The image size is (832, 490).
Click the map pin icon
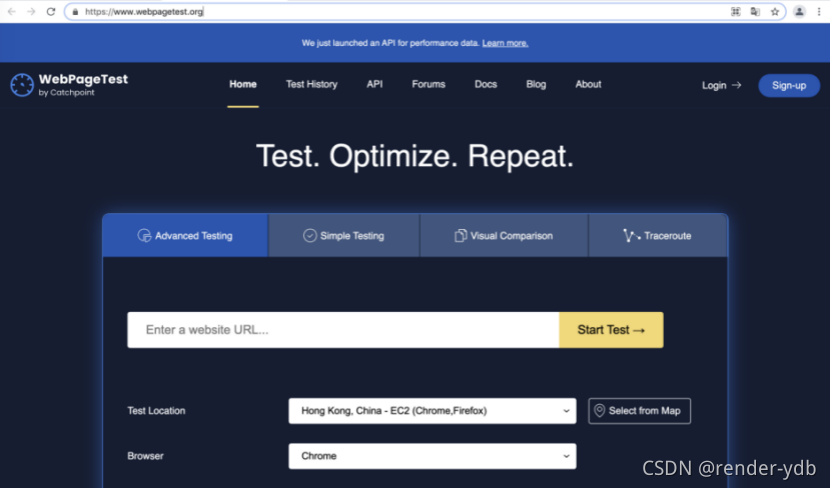click(x=600, y=411)
